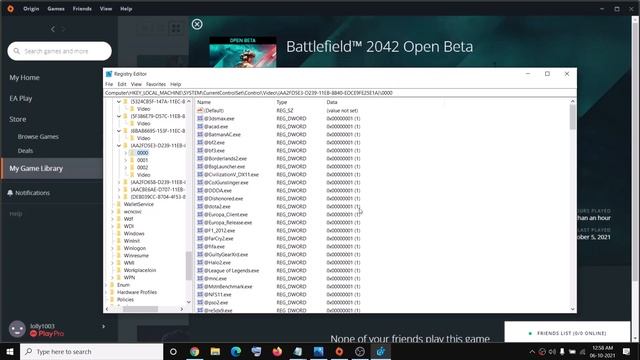The height and width of the screenshot is (360, 640).
Task: Select My Game Library
Action: (51, 168)
